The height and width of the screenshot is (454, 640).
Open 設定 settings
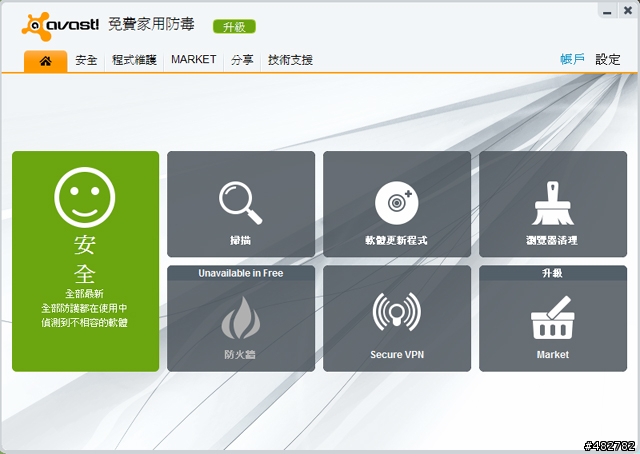pos(608,59)
